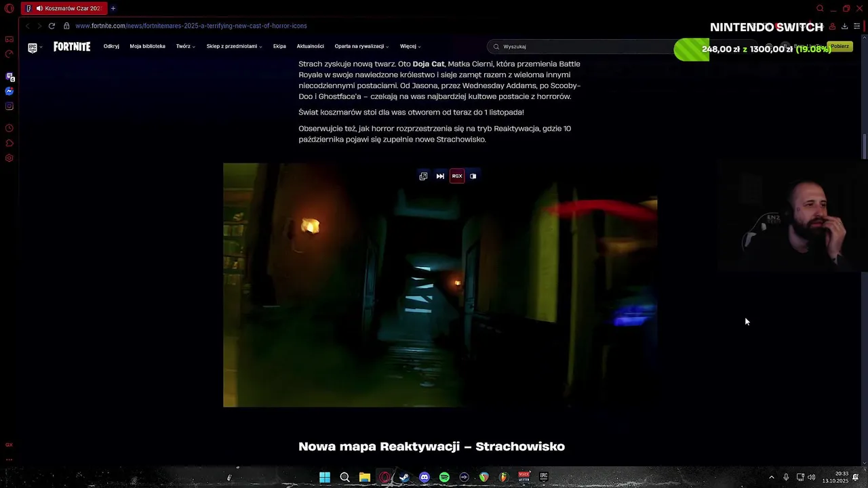Toggle the RGX video enhancement button
The image size is (868, 488).
tap(457, 176)
